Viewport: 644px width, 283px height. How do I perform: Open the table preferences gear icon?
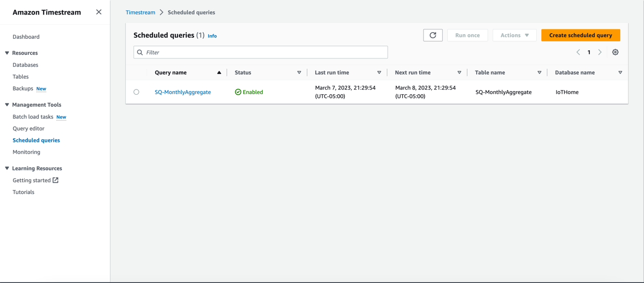615,52
